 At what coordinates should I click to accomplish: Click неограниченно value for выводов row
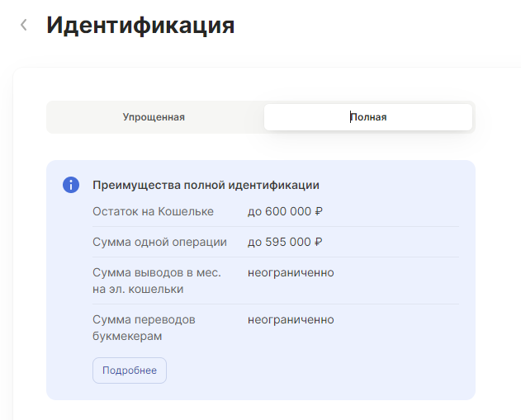pyautogui.click(x=291, y=272)
